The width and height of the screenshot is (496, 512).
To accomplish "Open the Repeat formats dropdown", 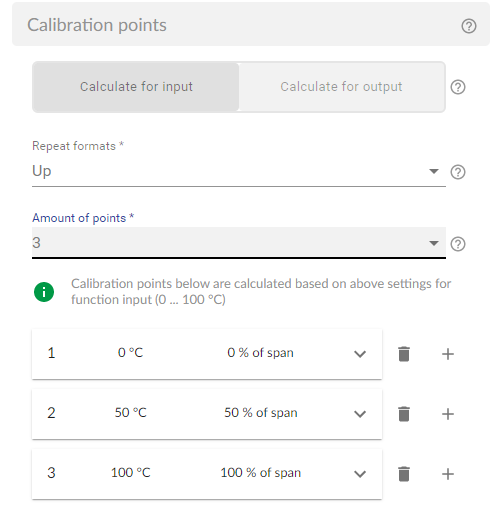I will pyautogui.click(x=239, y=171).
